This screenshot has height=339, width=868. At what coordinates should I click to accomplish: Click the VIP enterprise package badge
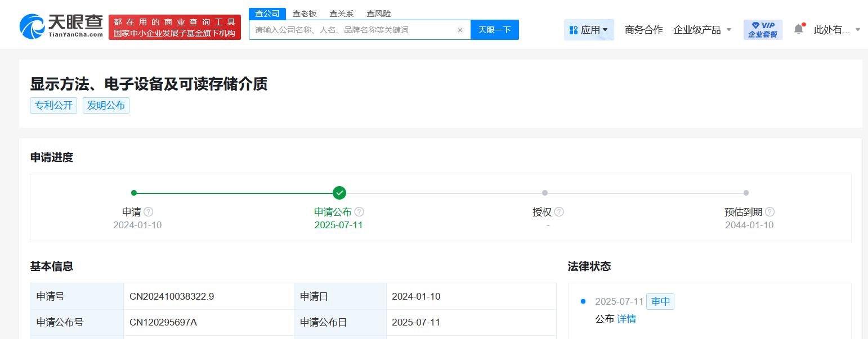click(x=763, y=30)
